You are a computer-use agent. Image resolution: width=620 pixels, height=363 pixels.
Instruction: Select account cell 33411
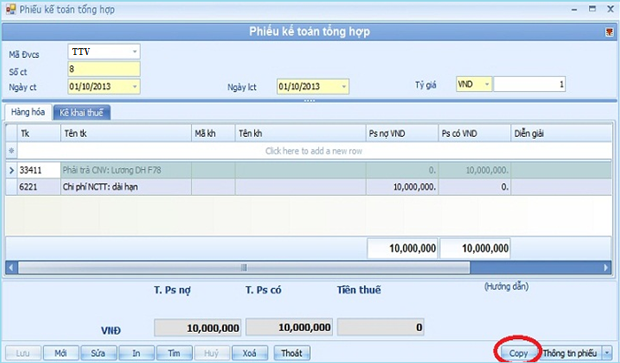coord(38,170)
